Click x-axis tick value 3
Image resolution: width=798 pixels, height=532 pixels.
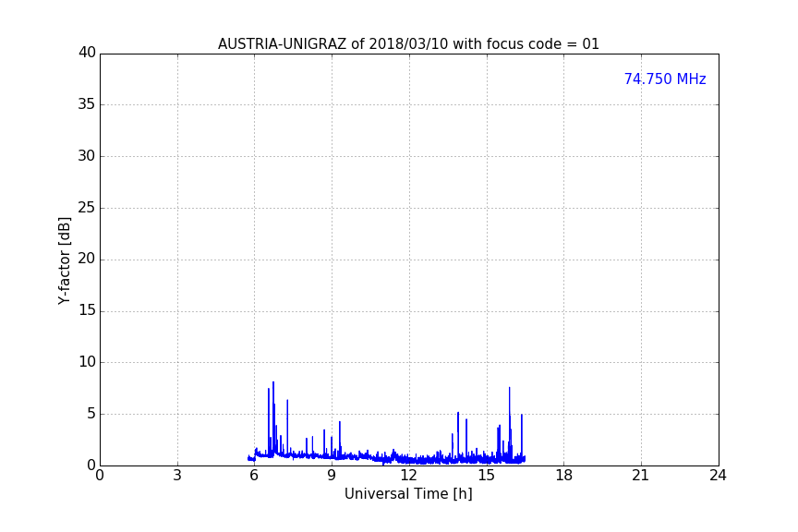click(177, 476)
